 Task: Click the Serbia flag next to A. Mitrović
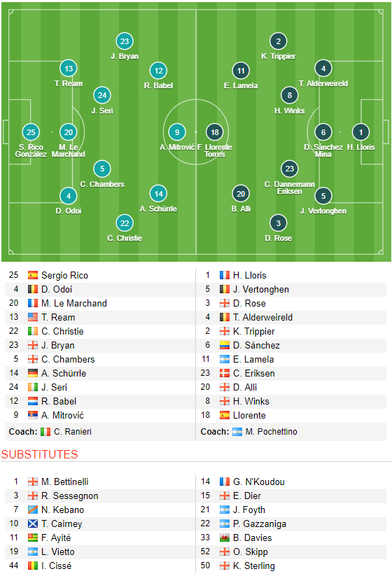(x=33, y=415)
